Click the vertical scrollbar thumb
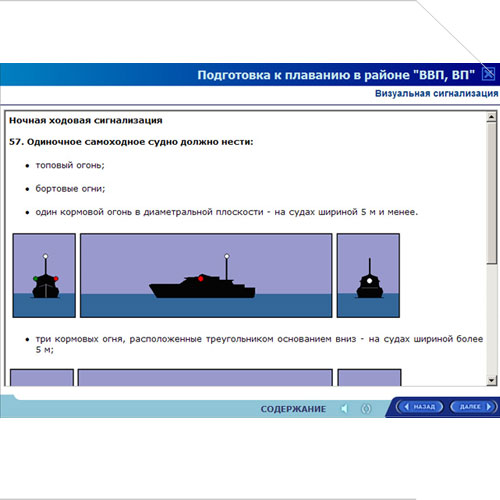500x500 pixels. (491, 193)
